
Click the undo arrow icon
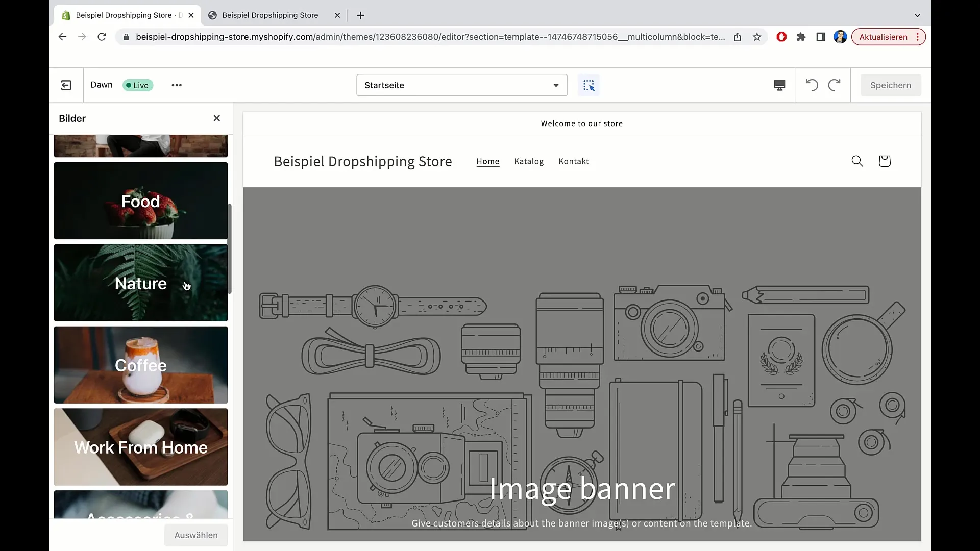point(812,85)
